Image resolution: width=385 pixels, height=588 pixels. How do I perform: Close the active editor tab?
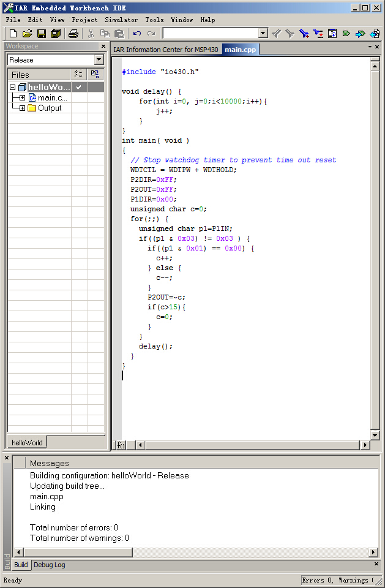click(377, 47)
